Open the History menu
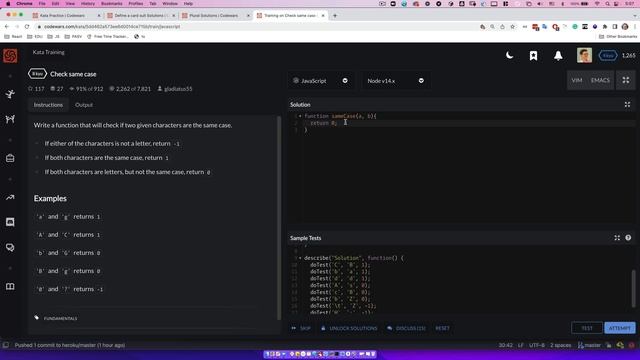The height and width of the screenshot is (360, 640). pos(88,3)
